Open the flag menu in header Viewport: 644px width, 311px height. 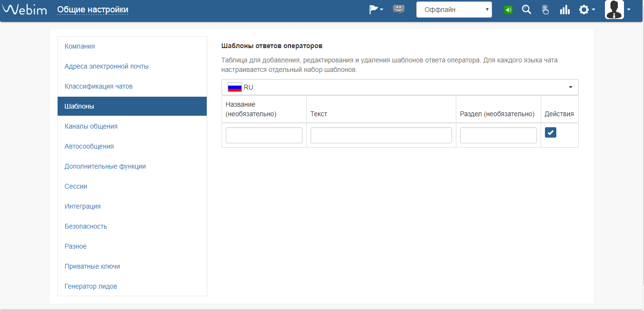pyautogui.click(x=376, y=10)
